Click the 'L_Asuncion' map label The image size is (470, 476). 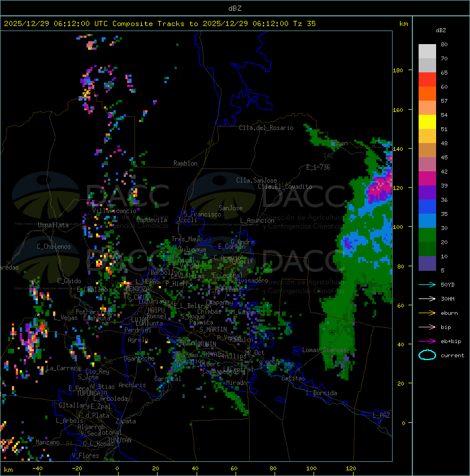point(257,220)
